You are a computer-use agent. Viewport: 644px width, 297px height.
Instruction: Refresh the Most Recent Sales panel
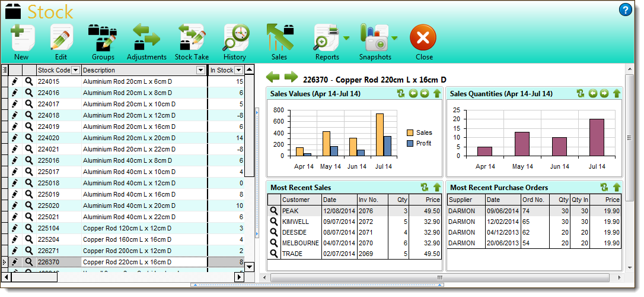425,188
